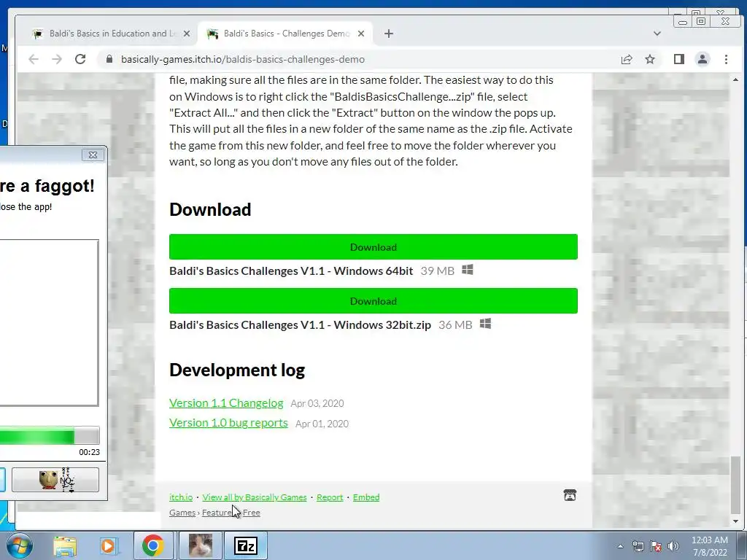Open 7-Zip from the taskbar
The width and height of the screenshot is (747, 560).
246,545
